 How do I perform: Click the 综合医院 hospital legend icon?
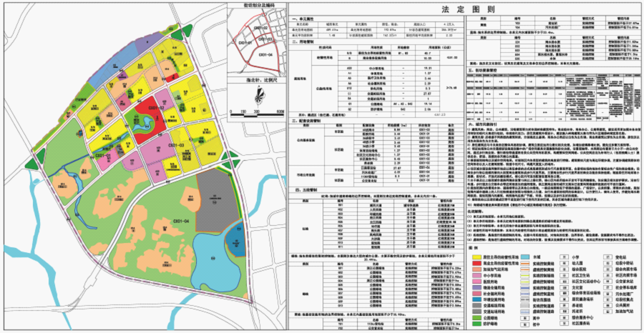[565, 269]
